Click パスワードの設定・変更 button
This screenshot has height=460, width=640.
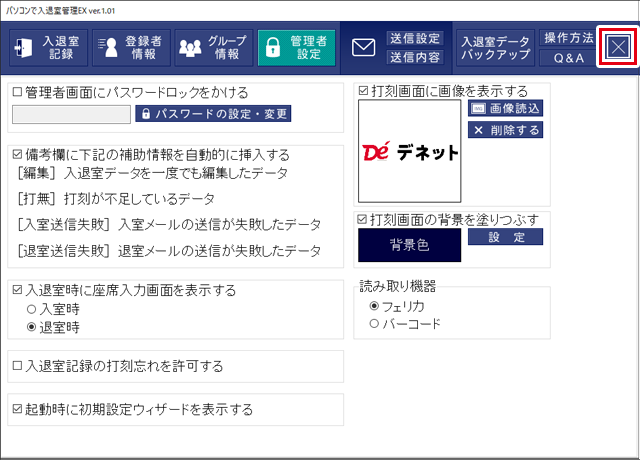pos(213,114)
